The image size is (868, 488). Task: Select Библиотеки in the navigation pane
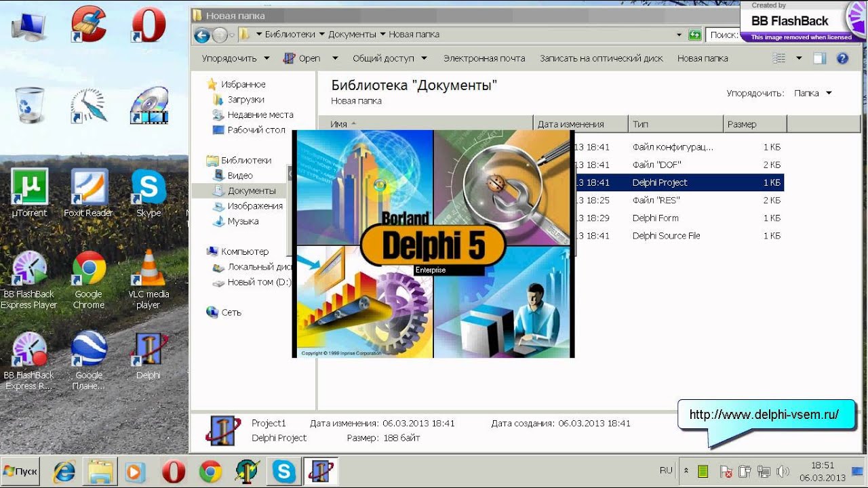[x=239, y=161]
